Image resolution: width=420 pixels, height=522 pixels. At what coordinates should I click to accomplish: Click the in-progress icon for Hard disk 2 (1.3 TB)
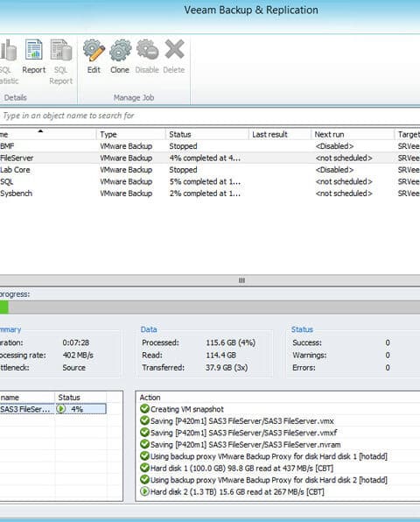click(x=144, y=491)
